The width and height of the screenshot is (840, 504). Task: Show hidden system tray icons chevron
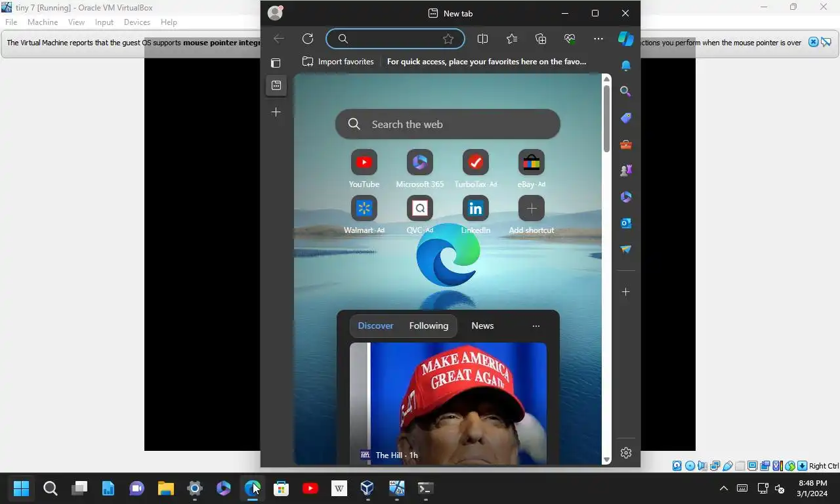click(723, 488)
